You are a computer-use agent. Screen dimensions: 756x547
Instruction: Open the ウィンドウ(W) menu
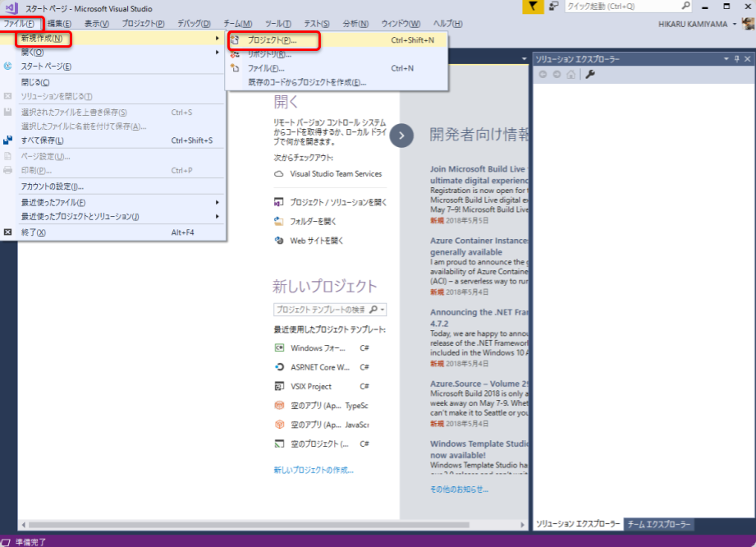[401, 24]
